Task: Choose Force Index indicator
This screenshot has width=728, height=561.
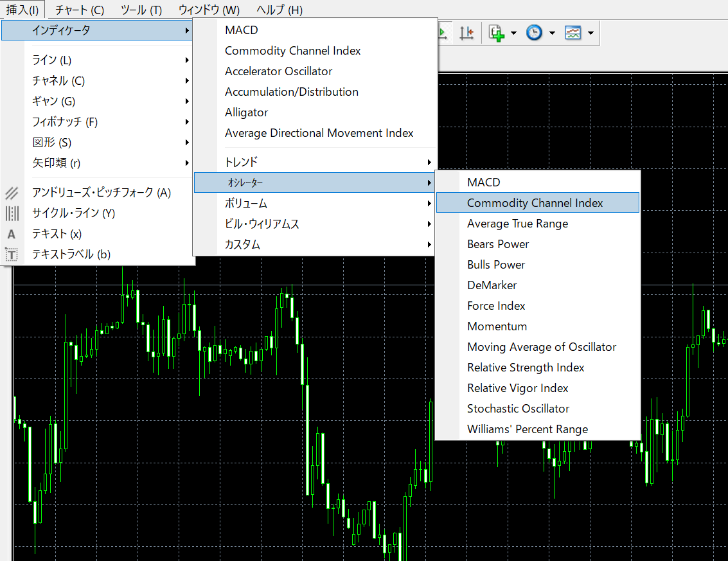Action: point(538,306)
